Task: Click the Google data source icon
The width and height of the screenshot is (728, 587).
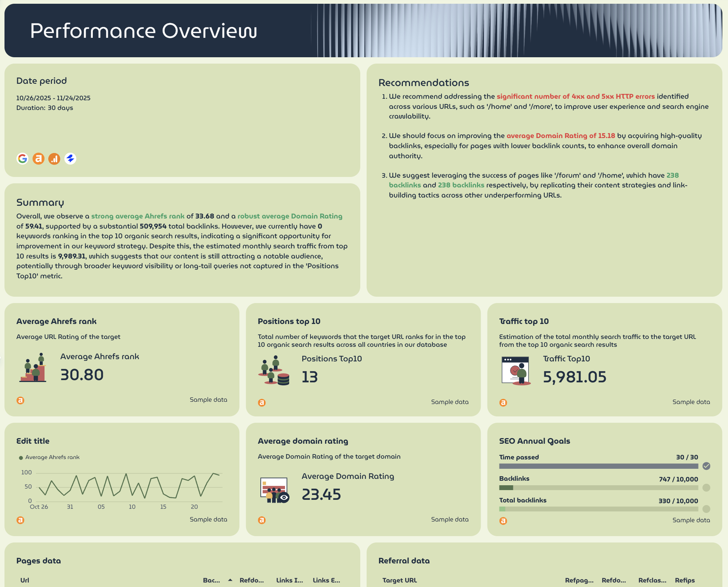Action: (x=22, y=159)
